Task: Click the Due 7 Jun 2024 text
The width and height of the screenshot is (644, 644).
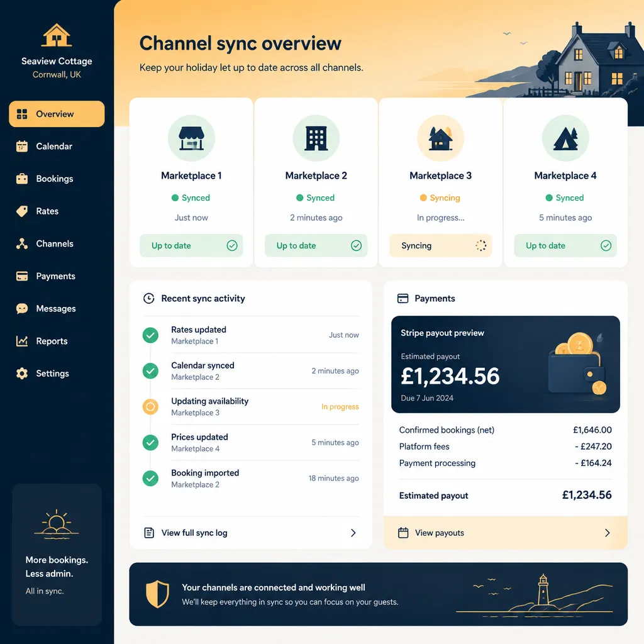Action: (427, 398)
